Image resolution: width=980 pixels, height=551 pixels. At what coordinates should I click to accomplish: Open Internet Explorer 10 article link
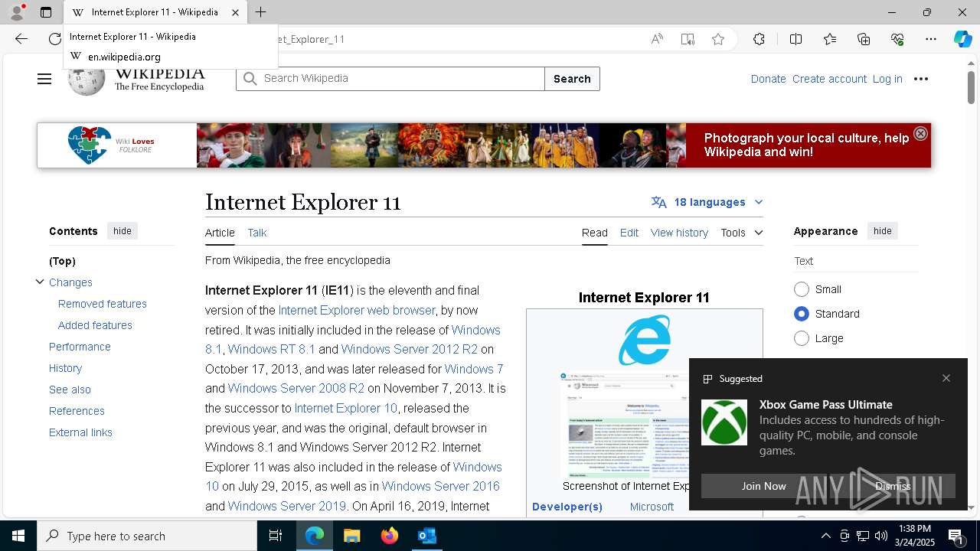coord(345,408)
